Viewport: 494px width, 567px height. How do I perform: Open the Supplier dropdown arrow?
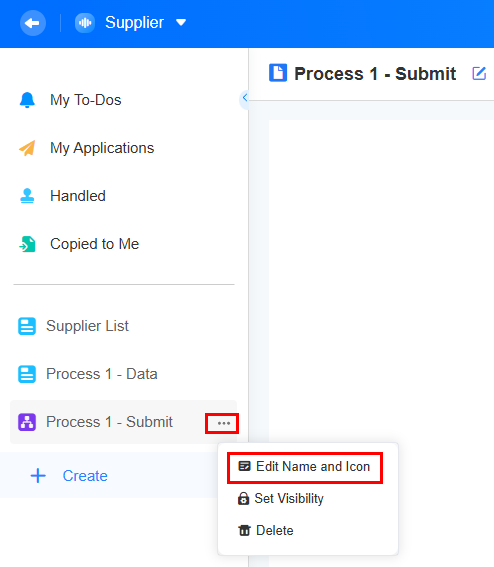[181, 23]
